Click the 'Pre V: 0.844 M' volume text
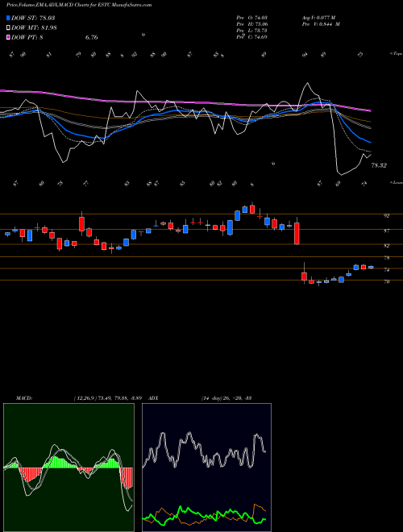The image size is (403, 532). pyautogui.click(x=321, y=23)
